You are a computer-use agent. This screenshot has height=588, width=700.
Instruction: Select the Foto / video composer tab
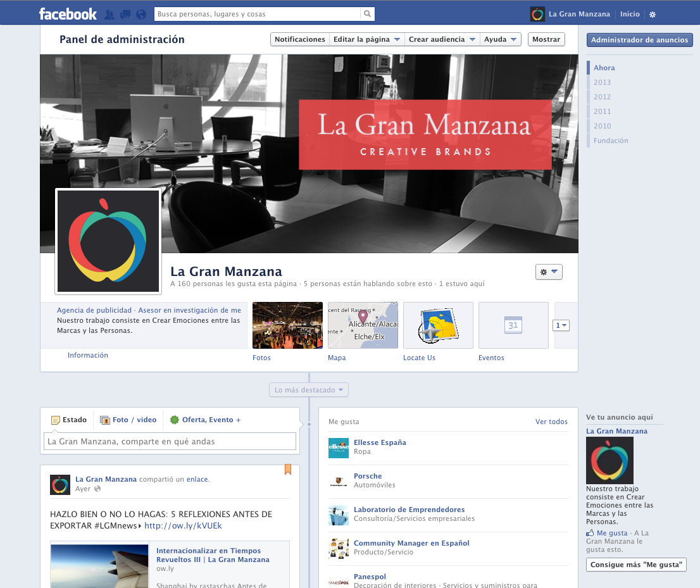[128, 420]
